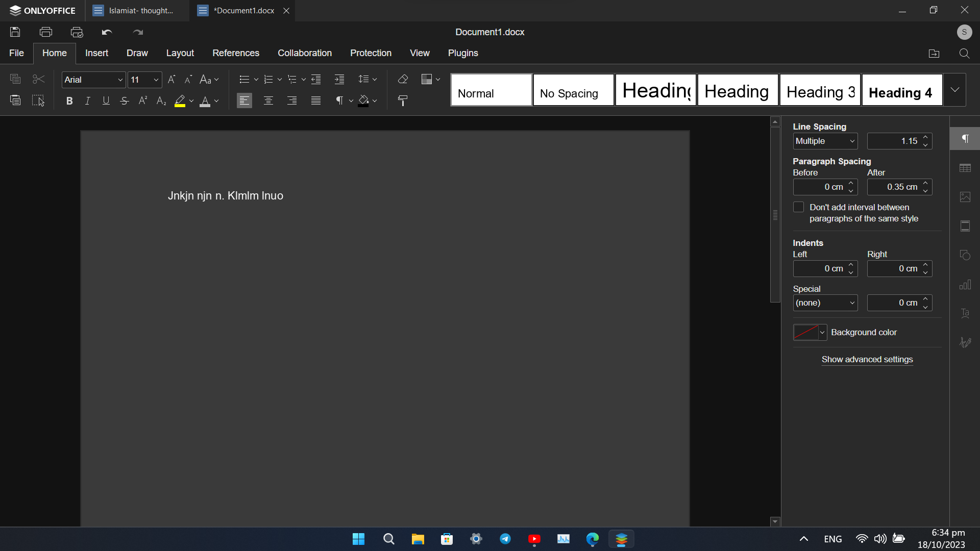Open Shape settings in right sidebar

[x=965, y=255]
